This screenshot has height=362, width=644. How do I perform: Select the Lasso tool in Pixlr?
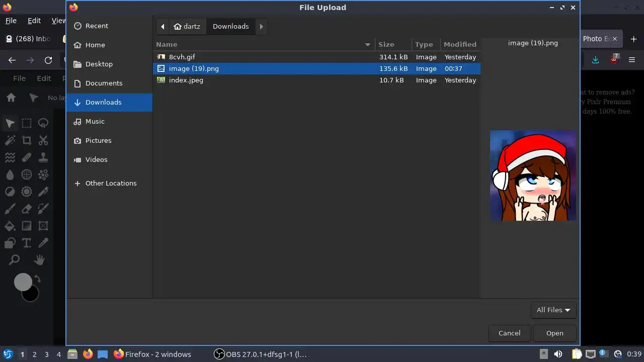(x=43, y=123)
